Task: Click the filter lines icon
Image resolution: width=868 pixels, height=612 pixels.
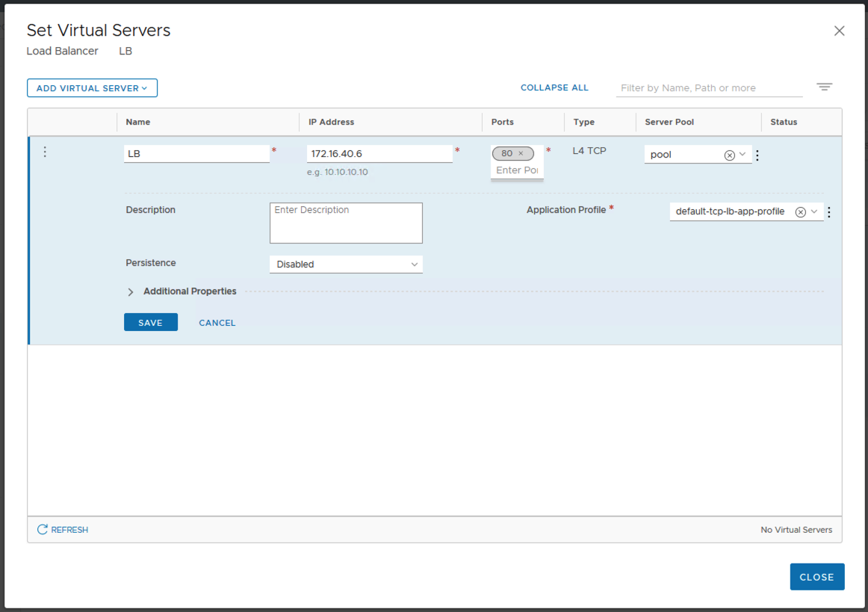Action: pos(824,87)
